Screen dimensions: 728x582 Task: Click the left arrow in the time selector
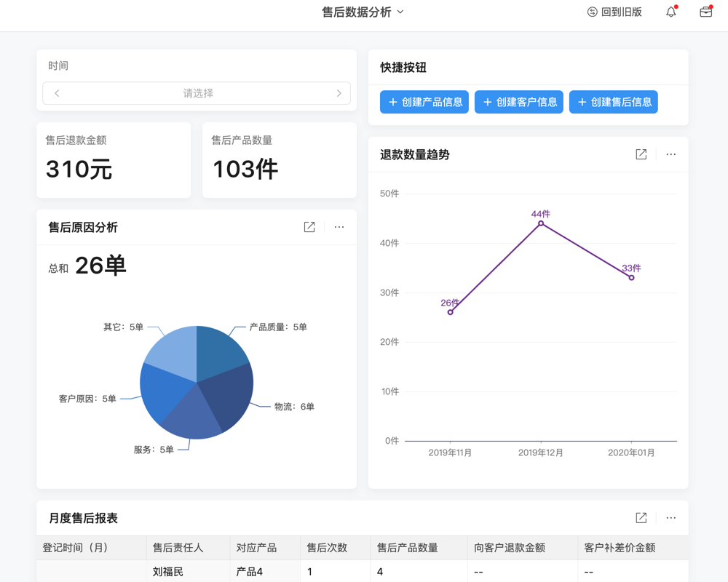57,94
